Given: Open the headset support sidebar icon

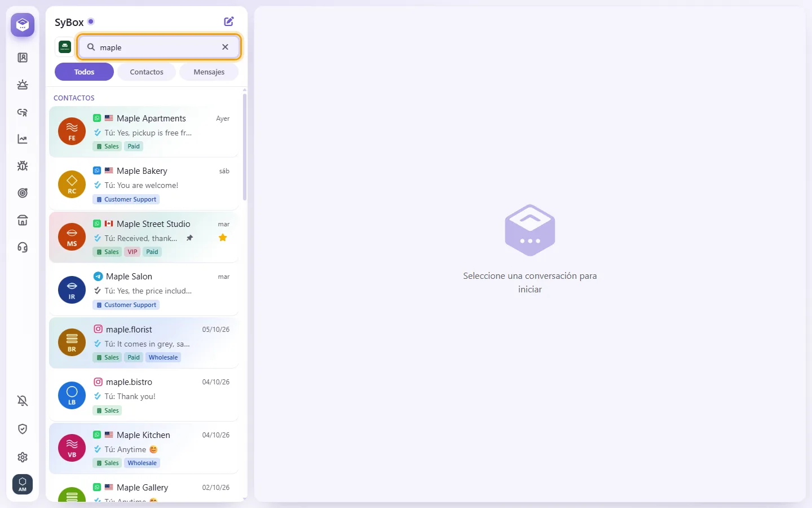Looking at the screenshot, I should (x=23, y=247).
